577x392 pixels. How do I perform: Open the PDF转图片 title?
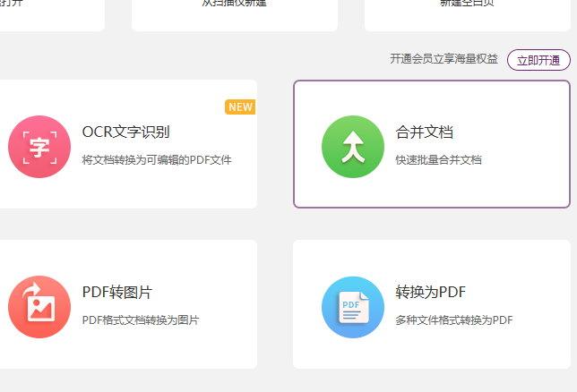[x=116, y=293]
